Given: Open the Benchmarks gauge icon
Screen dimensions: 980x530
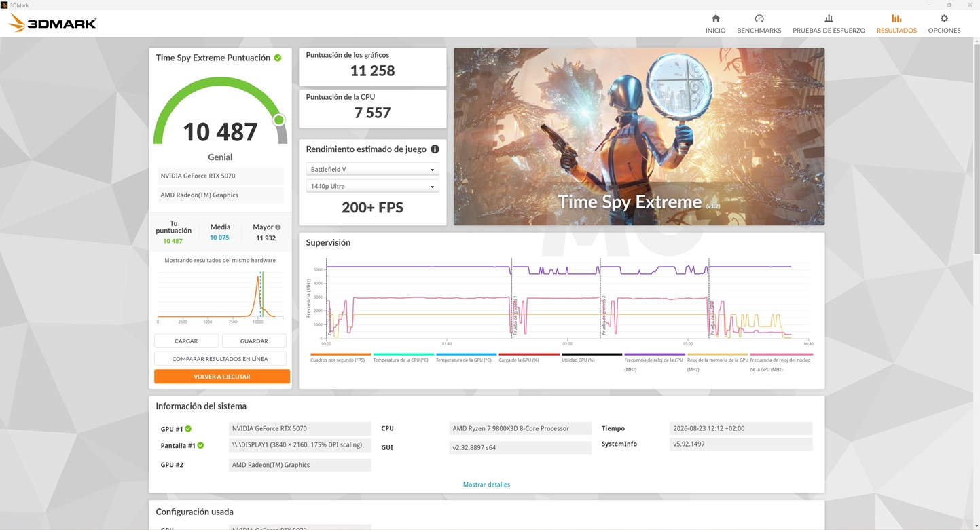Looking at the screenshot, I should point(759,18).
